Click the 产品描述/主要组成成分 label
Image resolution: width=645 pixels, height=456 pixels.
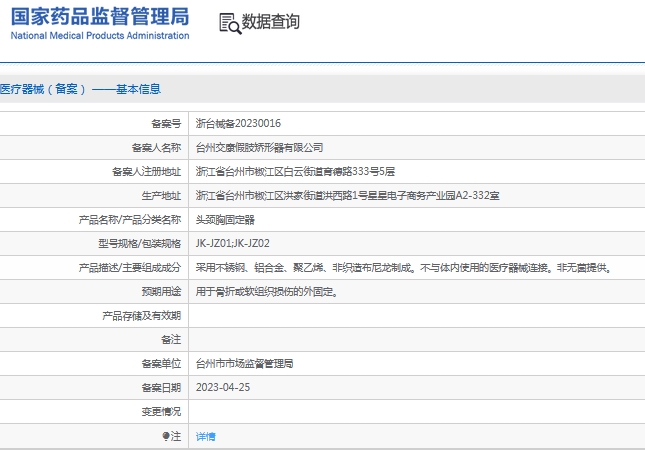pyautogui.click(x=130, y=268)
